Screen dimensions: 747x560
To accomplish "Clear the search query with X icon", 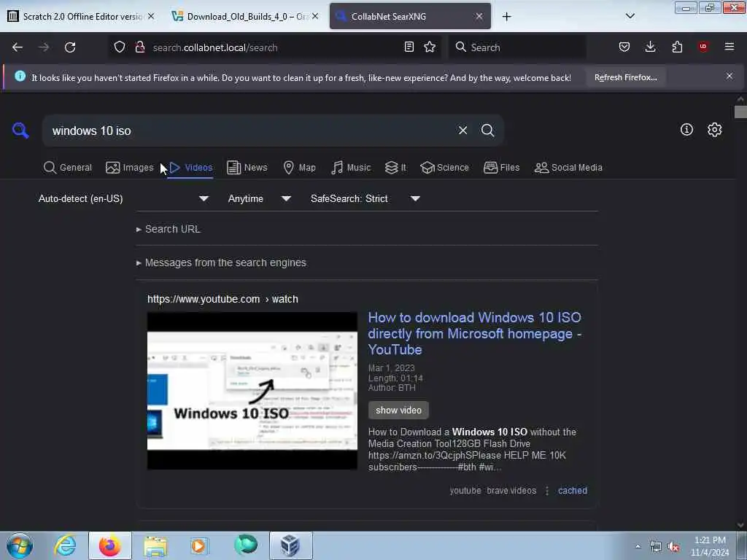I will coord(462,130).
